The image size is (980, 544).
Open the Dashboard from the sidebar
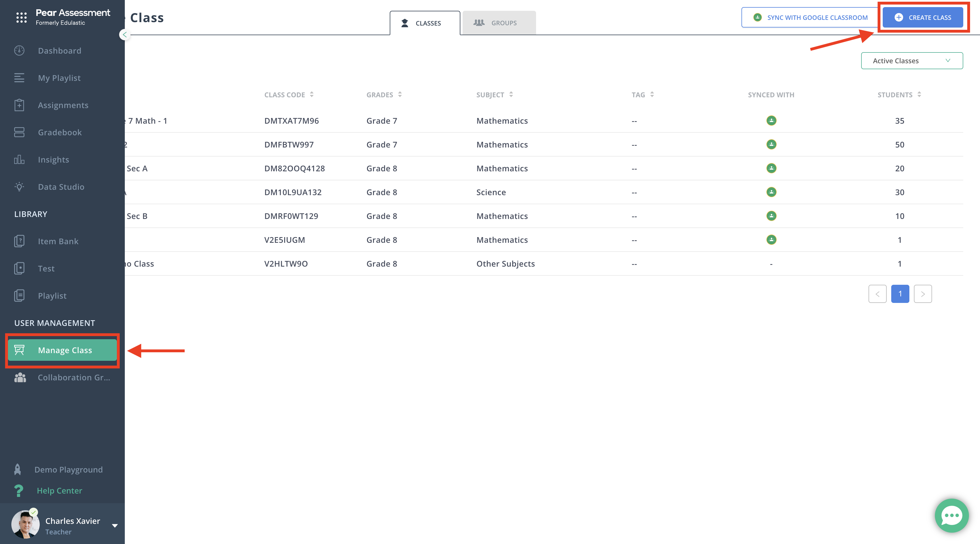[x=59, y=50]
